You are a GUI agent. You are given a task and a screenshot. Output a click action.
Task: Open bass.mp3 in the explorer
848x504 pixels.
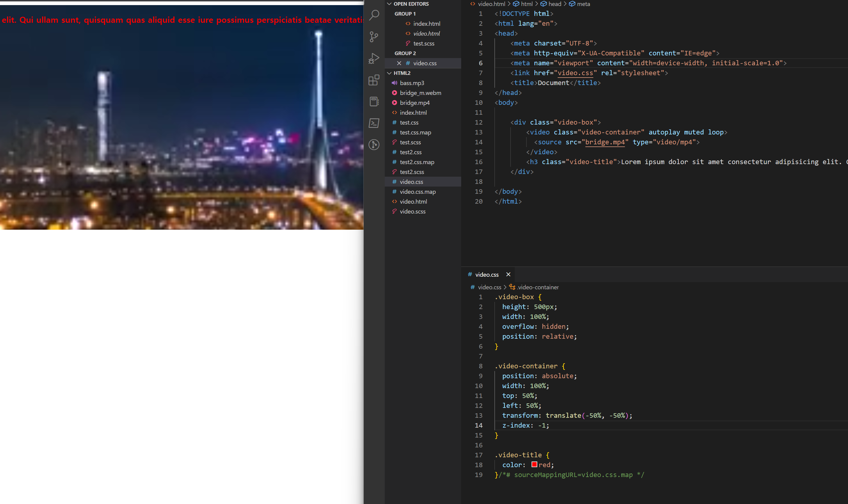423,83
